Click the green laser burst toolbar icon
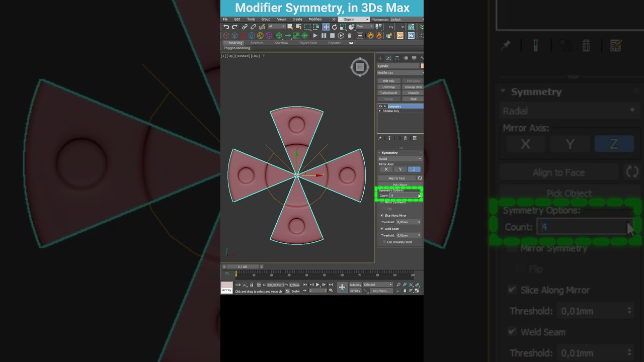Image resolution: width=644 pixels, height=362 pixels. (x=304, y=35)
